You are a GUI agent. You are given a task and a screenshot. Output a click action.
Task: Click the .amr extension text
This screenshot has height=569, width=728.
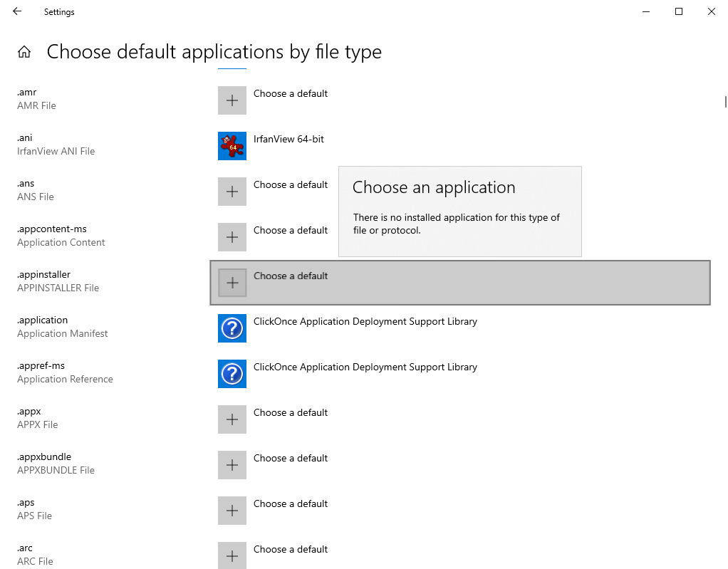click(27, 93)
